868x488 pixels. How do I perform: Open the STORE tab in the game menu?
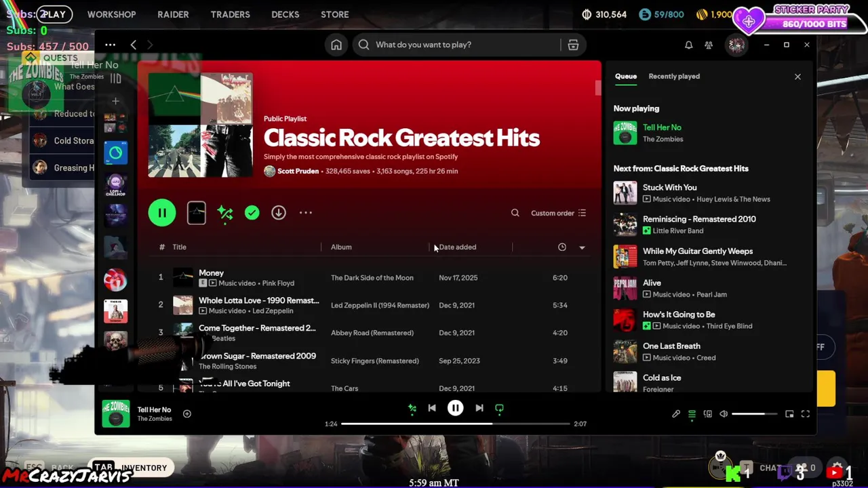(335, 14)
